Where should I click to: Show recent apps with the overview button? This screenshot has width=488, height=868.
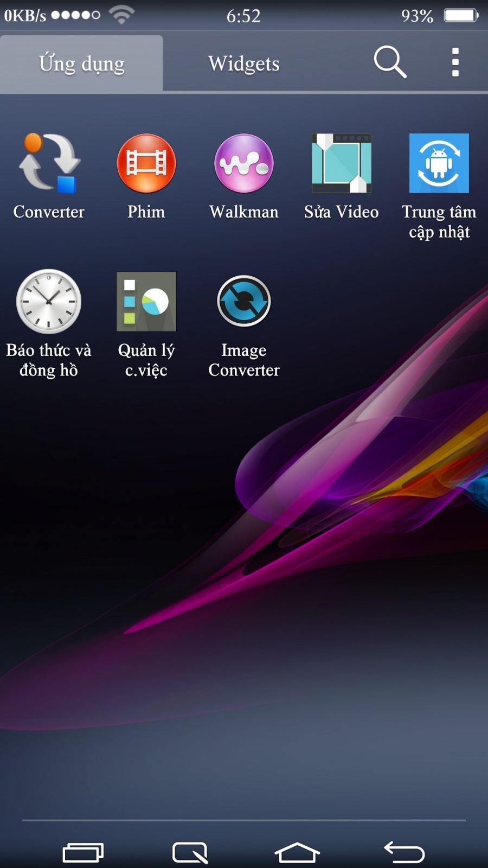tap(83, 852)
